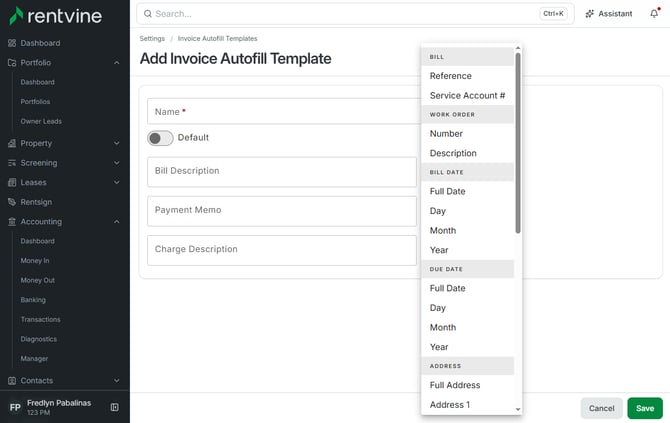This screenshot has height=423, width=670.
Task: Expand the Leases section chevron
Action: click(117, 182)
